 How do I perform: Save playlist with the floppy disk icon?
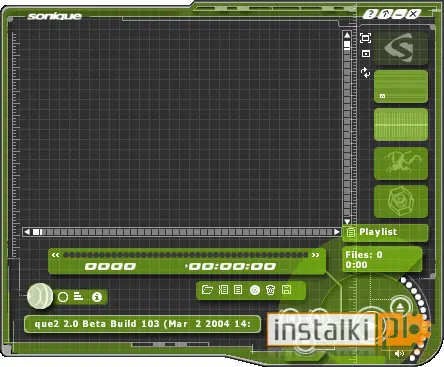pos(286,290)
